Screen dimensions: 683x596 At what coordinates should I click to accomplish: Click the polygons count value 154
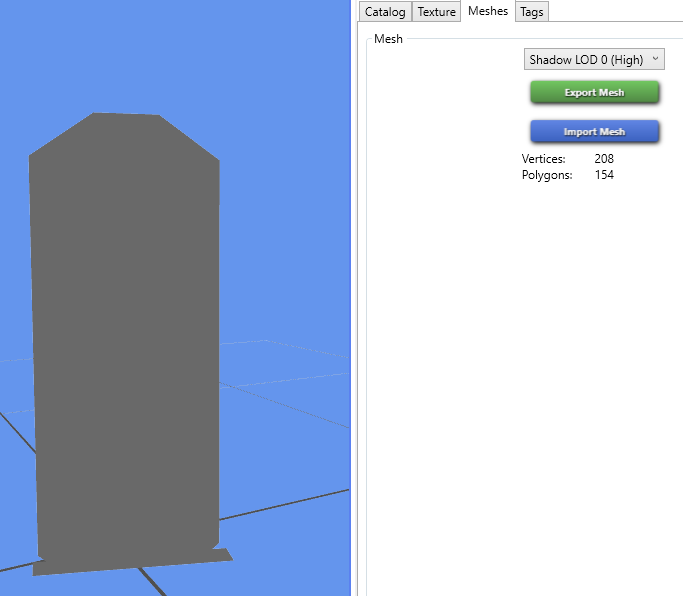(x=604, y=175)
